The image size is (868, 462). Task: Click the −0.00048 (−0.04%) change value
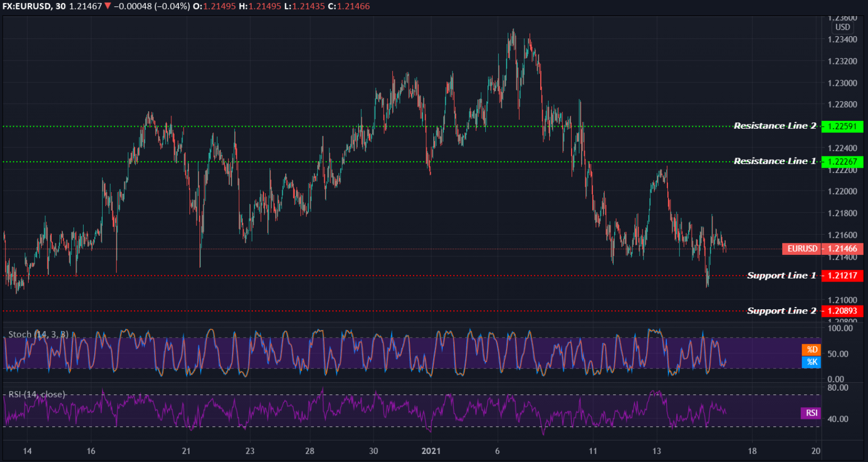tap(152, 6)
